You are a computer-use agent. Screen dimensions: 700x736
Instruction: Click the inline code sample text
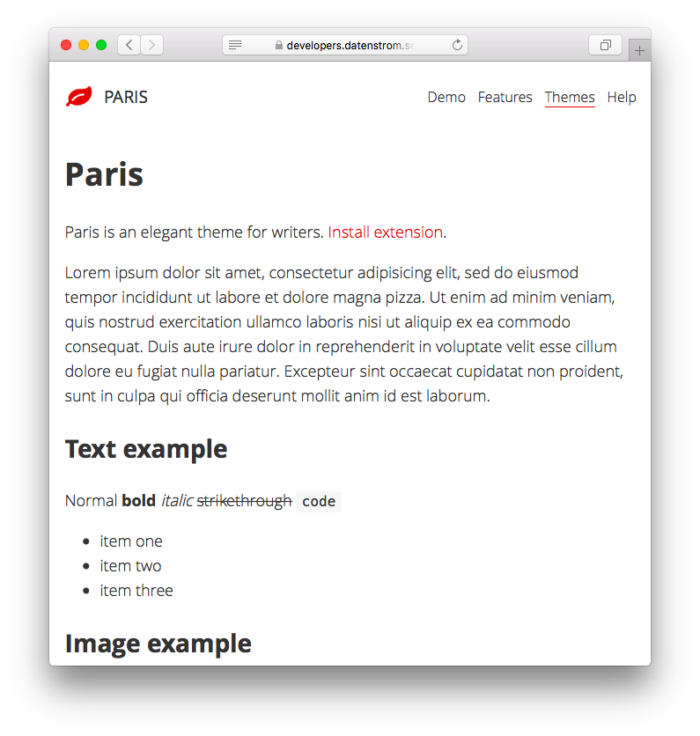[x=319, y=501]
